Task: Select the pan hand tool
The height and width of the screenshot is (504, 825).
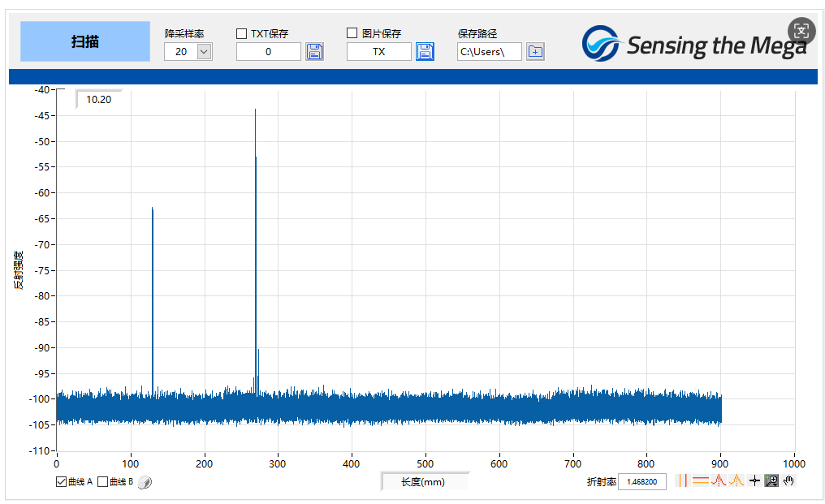Action: point(788,480)
